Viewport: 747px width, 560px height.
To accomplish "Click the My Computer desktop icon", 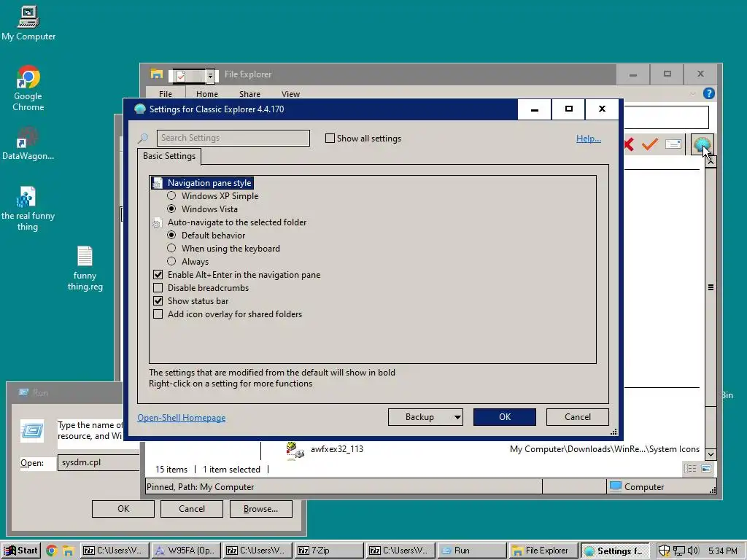I will (x=28, y=23).
